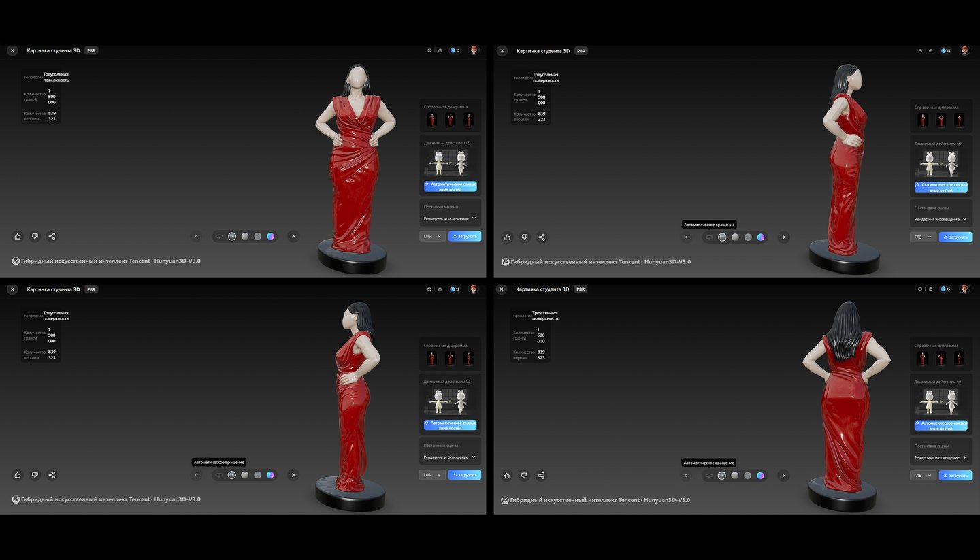Select the rainbow gradient sphere in top-left panel

tap(270, 236)
